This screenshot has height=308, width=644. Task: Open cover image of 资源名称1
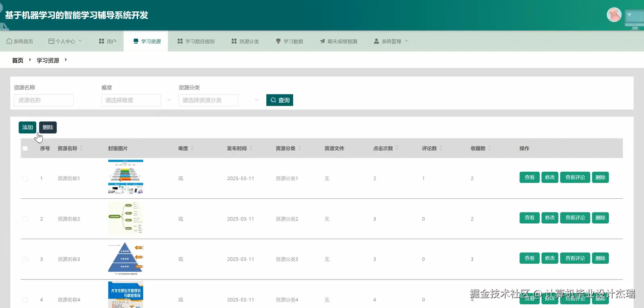tap(125, 177)
